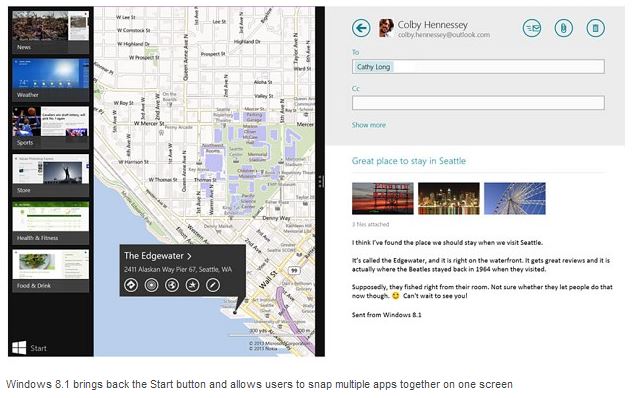
Task: Switch to the Sports app thumbnail
Action: coord(50,128)
